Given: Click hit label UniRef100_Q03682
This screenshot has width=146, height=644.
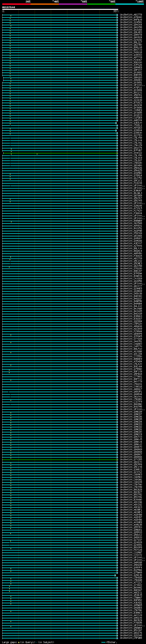Looking at the screenshot, I should point(131,72).
